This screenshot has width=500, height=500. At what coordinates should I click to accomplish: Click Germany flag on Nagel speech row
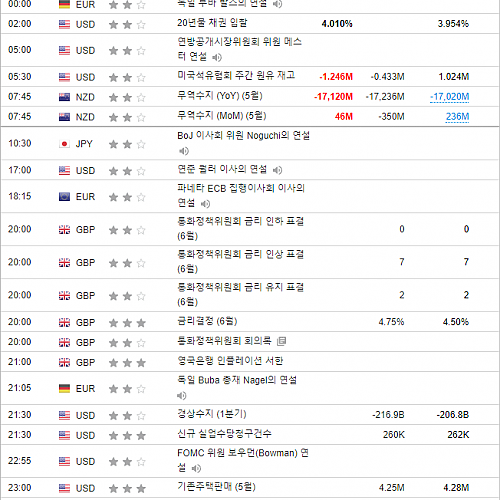64,388
